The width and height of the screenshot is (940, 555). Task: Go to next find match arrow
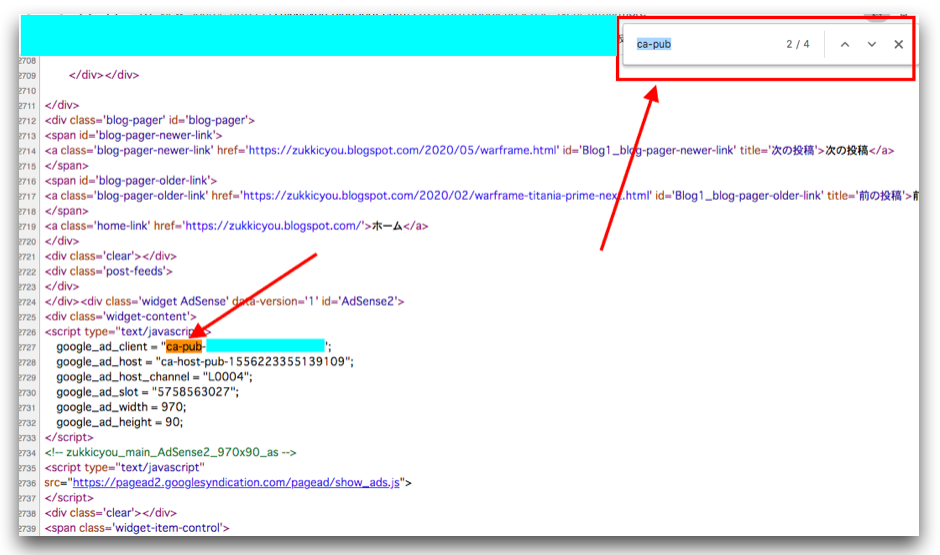[x=872, y=44]
